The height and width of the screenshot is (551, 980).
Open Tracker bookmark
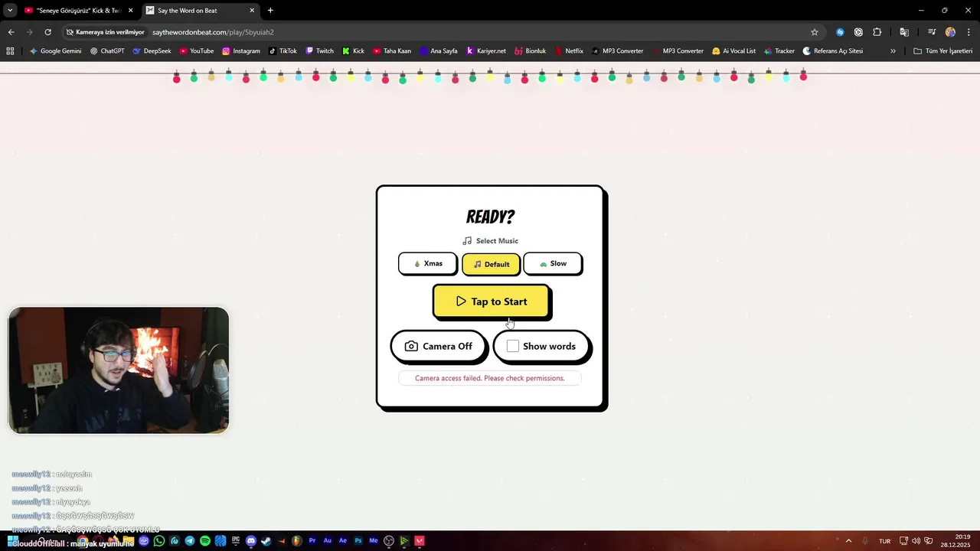click(x=779, y=51)
